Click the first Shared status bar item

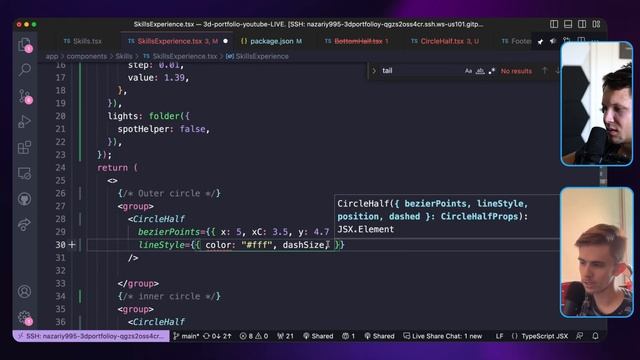(x=318, y=336)
